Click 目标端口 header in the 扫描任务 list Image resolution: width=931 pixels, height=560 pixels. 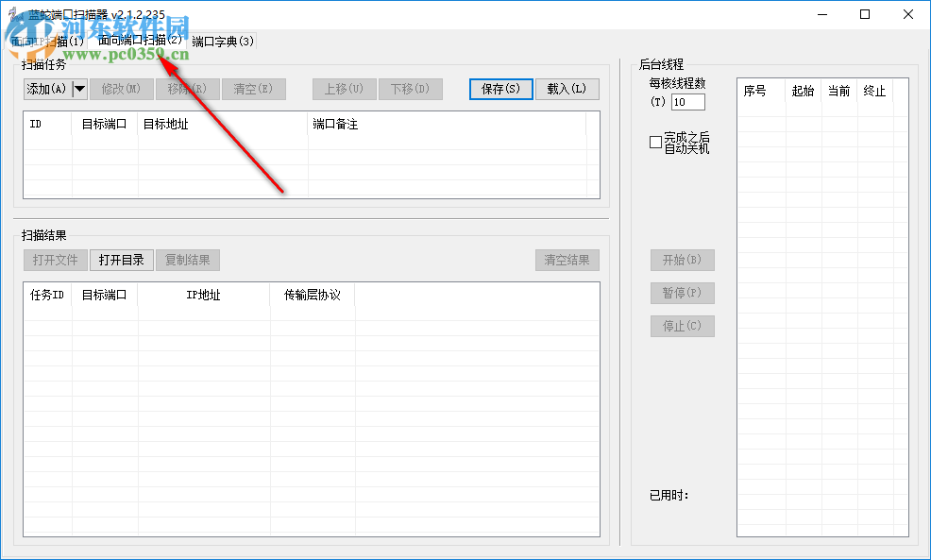pos(105,124)
